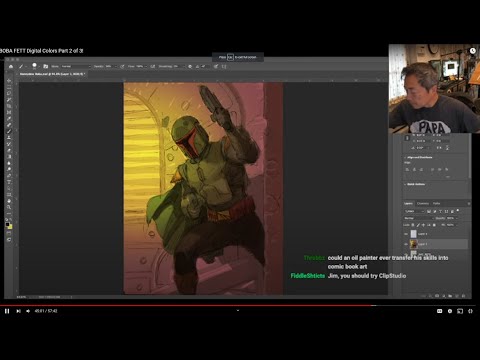Screen dimensions: 480x360
Task: Open smoothing options gear icon
Action: [190, 66]
